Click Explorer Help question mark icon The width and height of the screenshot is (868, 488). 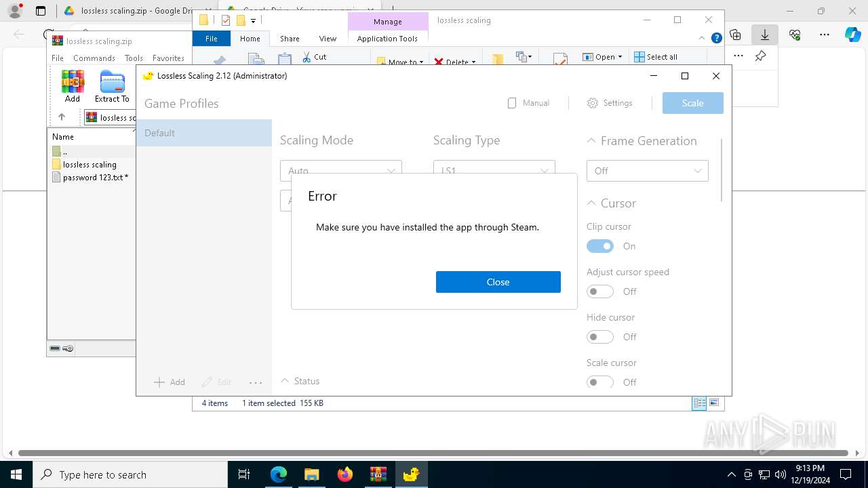[x=716, y=39]
